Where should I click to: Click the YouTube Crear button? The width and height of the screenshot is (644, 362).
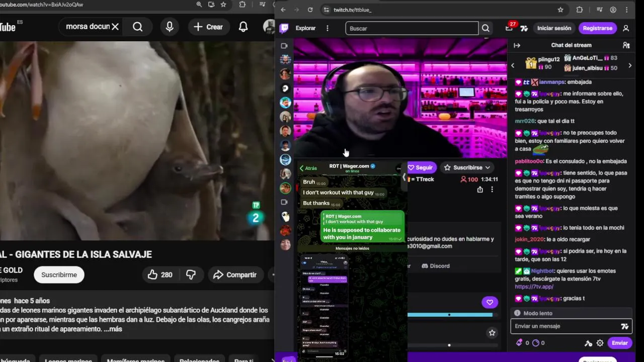coord(208,27)
